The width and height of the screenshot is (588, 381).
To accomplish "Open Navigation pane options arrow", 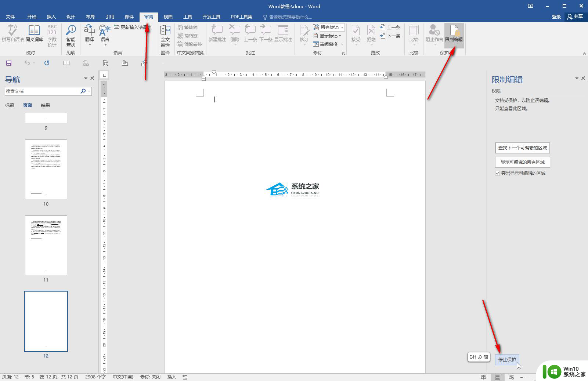I will click(86, 78).
